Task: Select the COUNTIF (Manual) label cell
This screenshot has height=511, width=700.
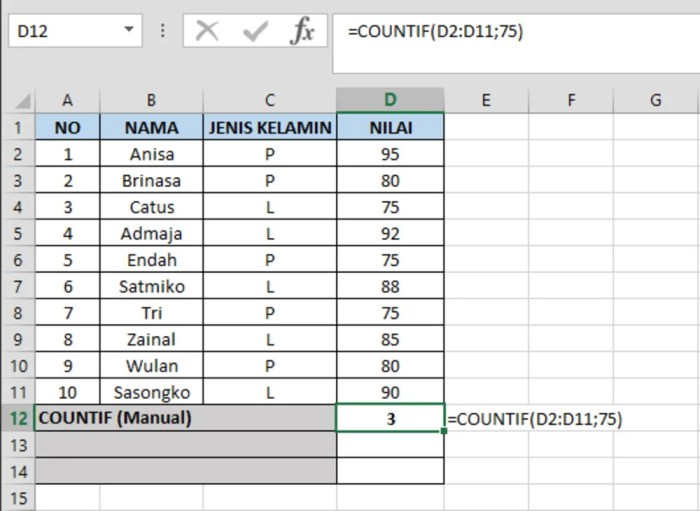Action: point(186,418)
